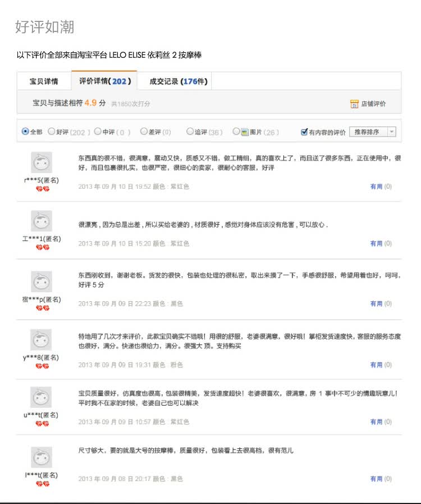The width and height of the screenshot is (421, 504).
Task: Select the 好评 (202) radio filter
Action: click(x=52, y=131)
